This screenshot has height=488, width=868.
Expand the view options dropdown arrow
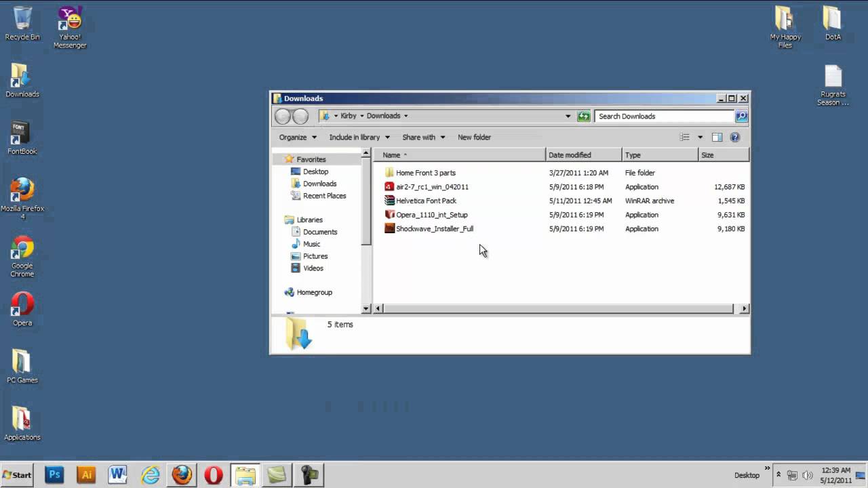701,137
